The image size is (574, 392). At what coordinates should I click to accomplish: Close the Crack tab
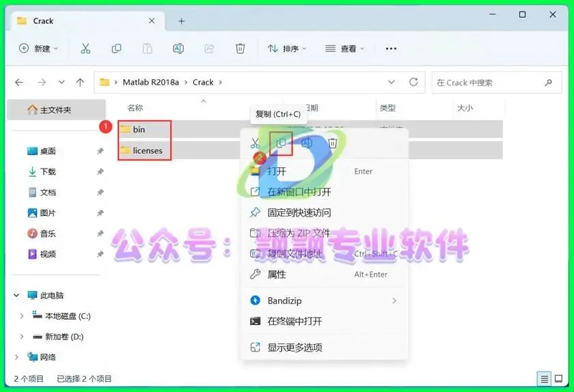coord(152,21)
